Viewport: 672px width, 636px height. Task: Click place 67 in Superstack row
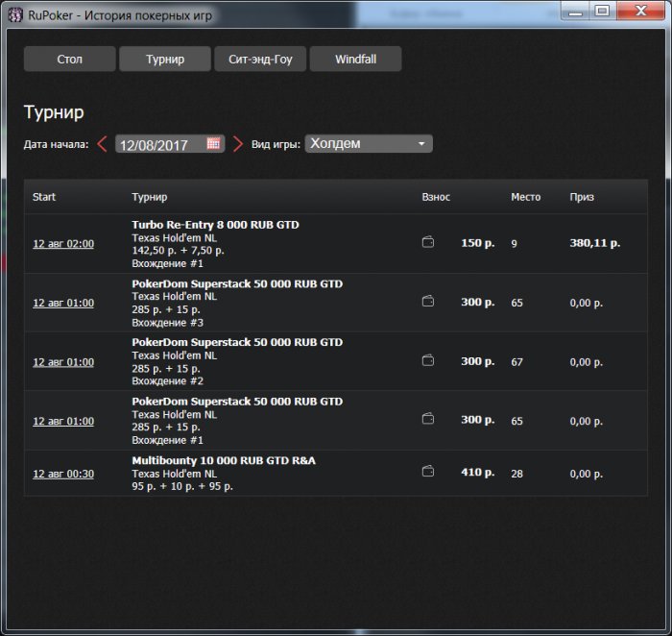pos(516,362)
